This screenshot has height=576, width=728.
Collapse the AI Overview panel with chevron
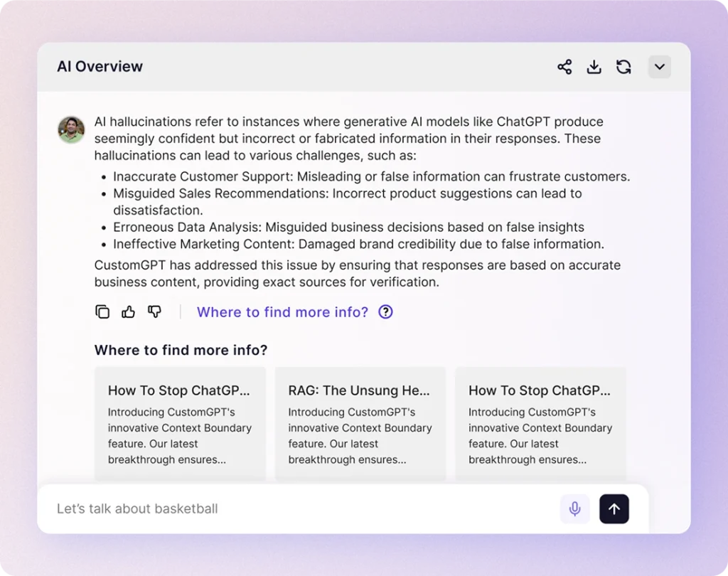[x=659, y=67]
